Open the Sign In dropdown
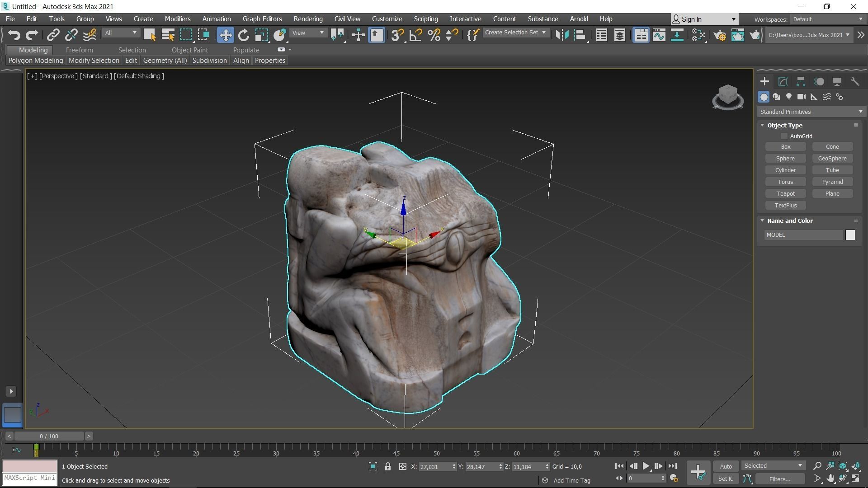868x488 pixels. pyautogui.click(x=704, y=19)
